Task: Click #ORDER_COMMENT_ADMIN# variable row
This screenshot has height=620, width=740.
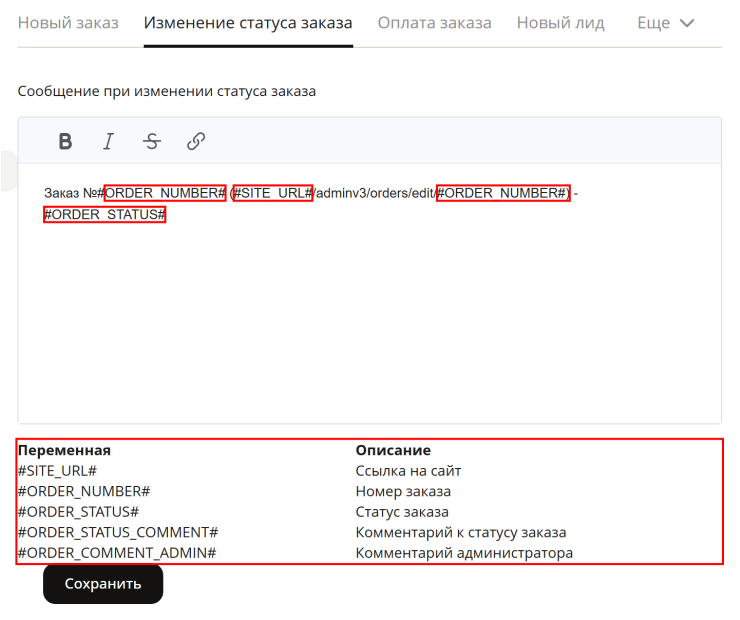Action: [117, 553]
